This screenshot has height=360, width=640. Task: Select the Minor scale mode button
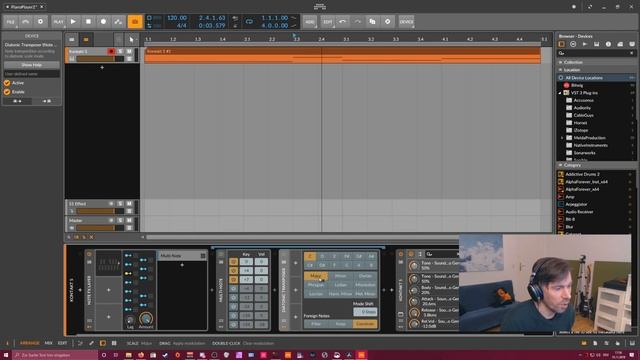click(340, 276)
